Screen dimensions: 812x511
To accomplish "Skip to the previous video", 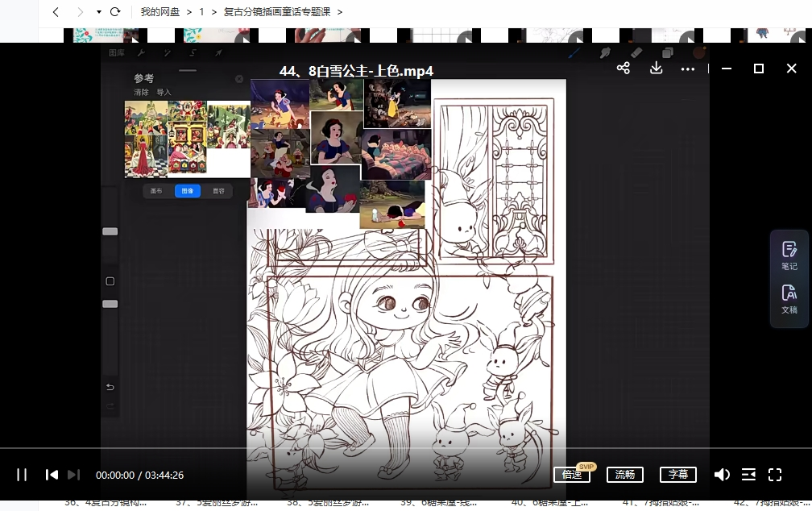I will coord(52,475).
